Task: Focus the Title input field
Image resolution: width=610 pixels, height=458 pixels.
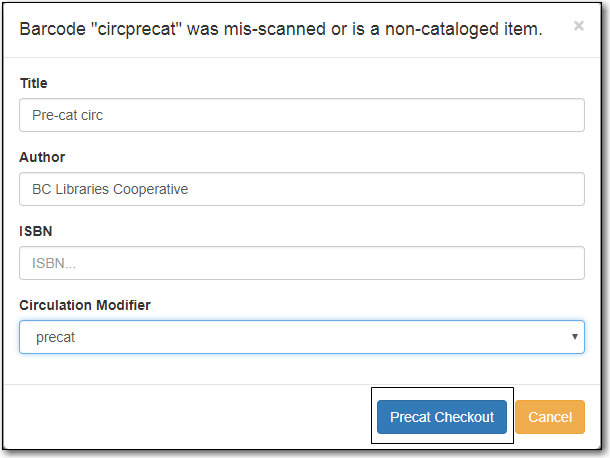Action: (x=302, y=115)
